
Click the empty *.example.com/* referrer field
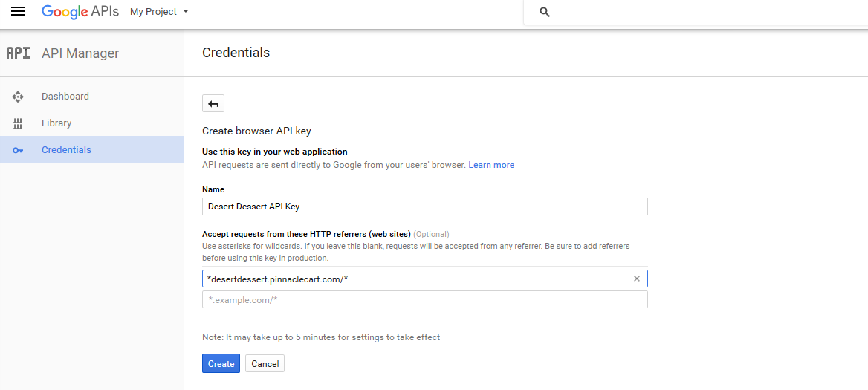tap(424, 300)
